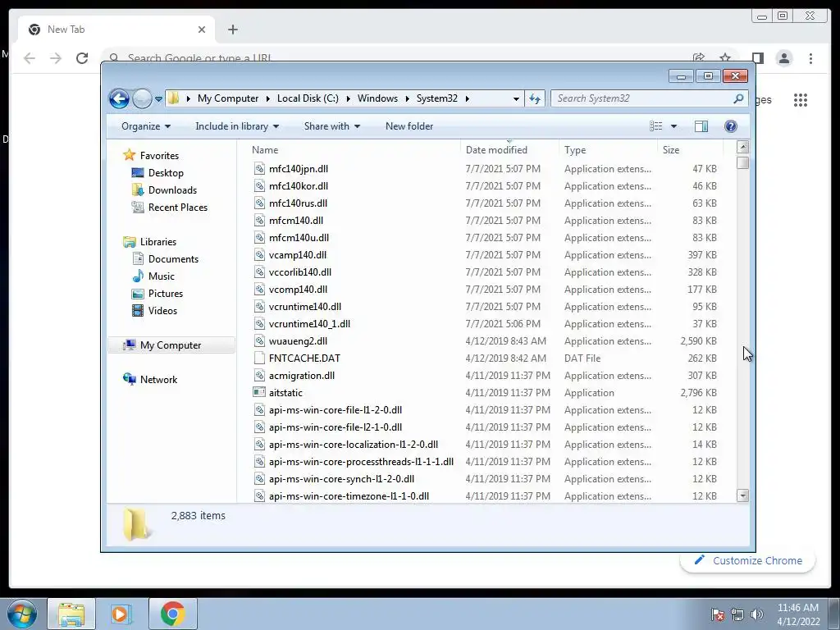Select My Computer in navigation pane
Viewport: 840px width, 630px height.
(x=171, y=345)
